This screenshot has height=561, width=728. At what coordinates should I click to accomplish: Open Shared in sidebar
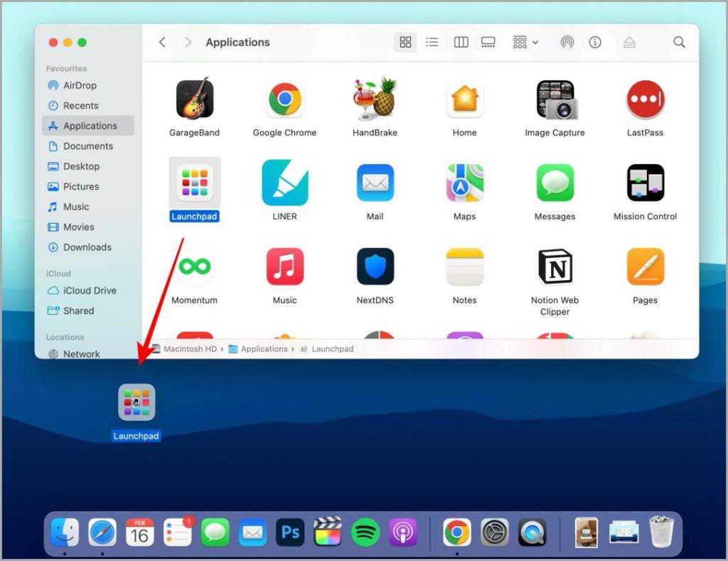88,311
